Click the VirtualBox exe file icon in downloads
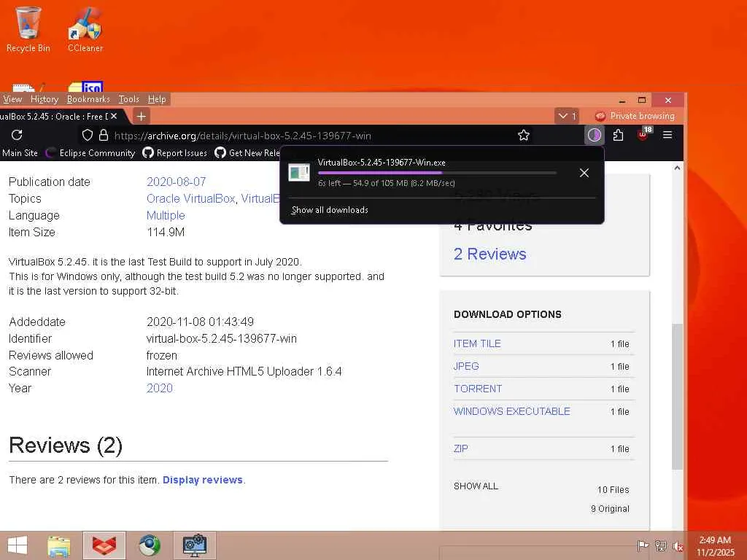Viewport: 747px width, 560px height. pyautogui.click(x=299, y=172)
